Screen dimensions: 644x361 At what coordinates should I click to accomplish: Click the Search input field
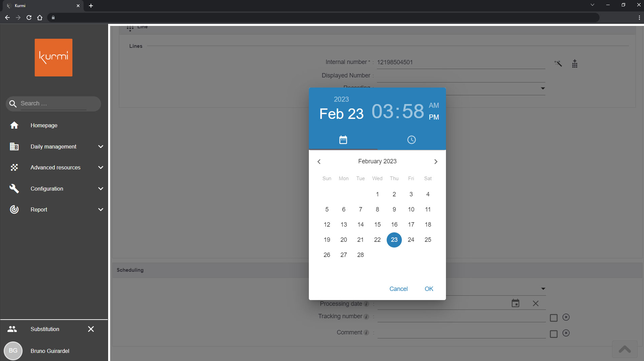pos(54,104)
